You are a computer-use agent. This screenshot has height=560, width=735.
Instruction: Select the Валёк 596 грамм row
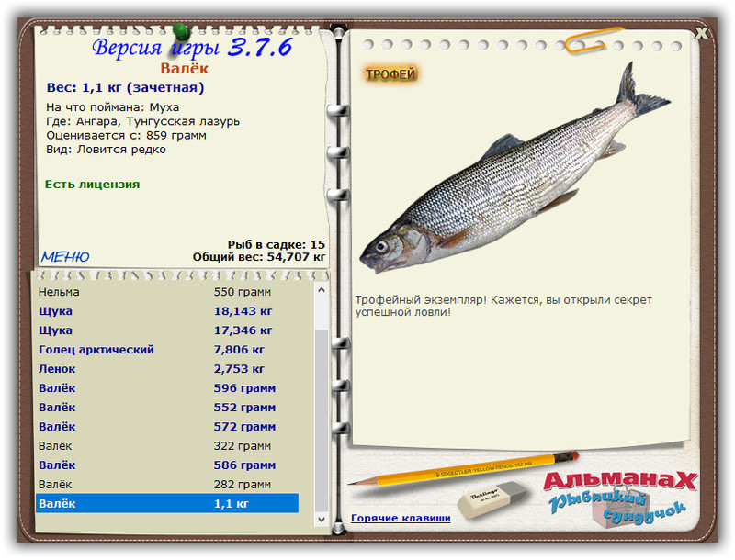click(167, 387)
